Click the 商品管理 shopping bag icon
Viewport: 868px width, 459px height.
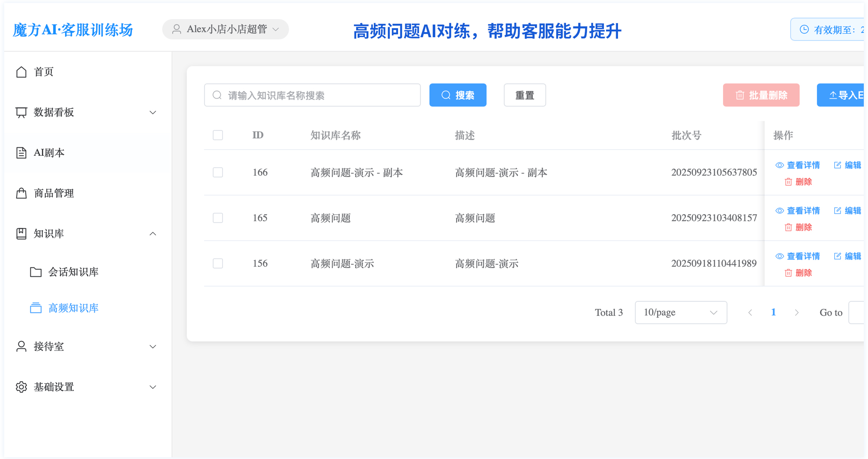point(21,193)
